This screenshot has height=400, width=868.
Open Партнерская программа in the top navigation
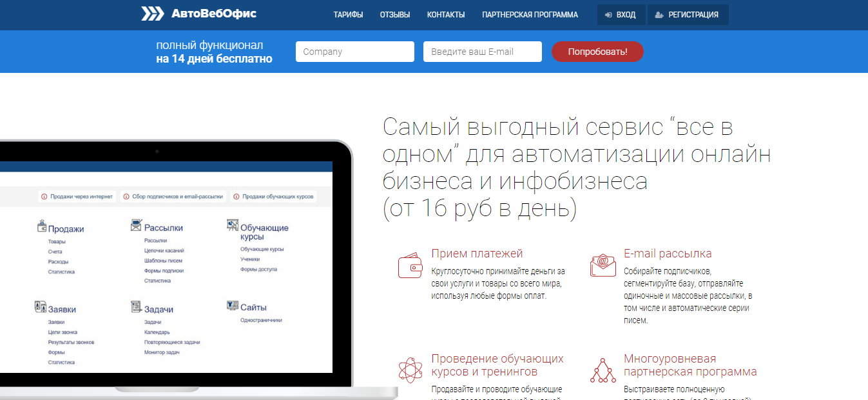click(x=530, y=15)
